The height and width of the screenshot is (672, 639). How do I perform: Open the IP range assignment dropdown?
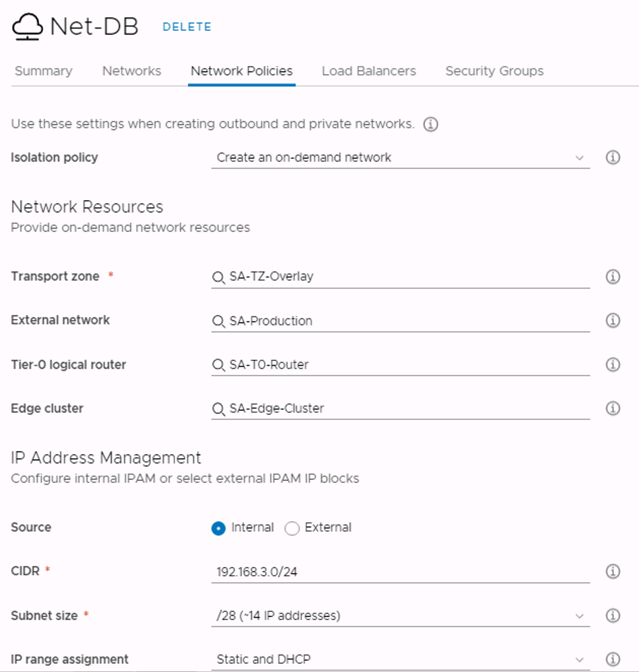pyautogui.click(x=400, y=659)
